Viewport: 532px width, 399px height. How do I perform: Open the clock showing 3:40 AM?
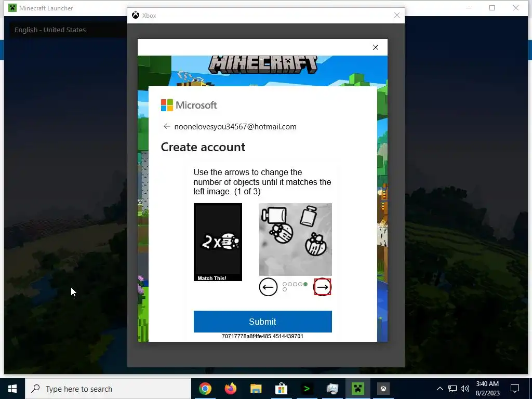click(x=487, y=389)
